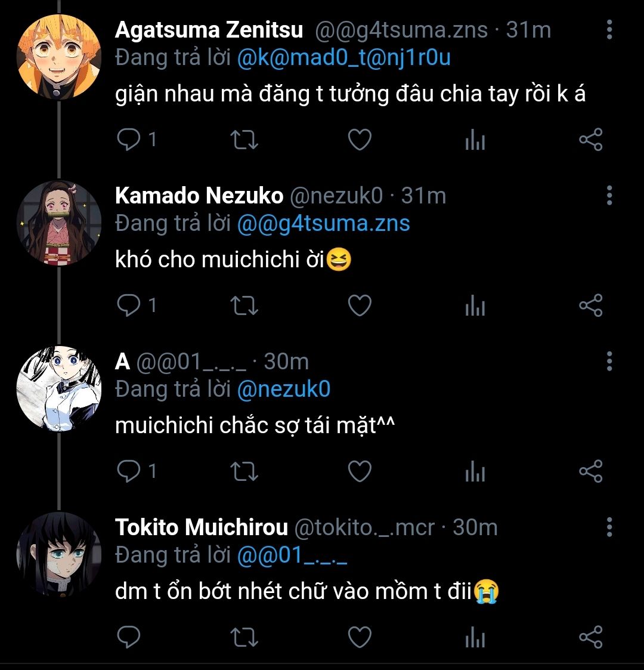Reply to Tokito Muichirou's tweet
The image size is (644, 670).
coord(129,637)
